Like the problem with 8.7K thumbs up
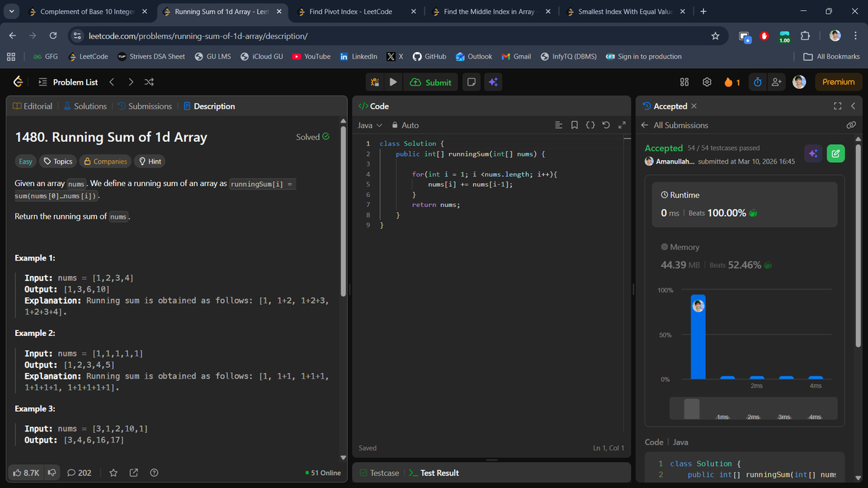This screenshot has height=488, width=868. [26, 473]
